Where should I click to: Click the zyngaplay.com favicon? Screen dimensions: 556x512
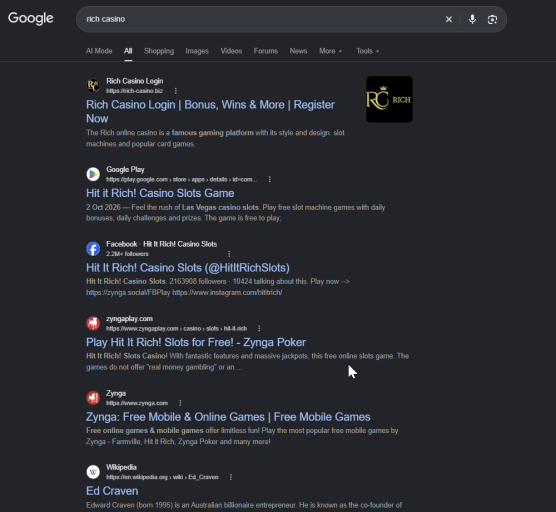(x=93, y=323)
